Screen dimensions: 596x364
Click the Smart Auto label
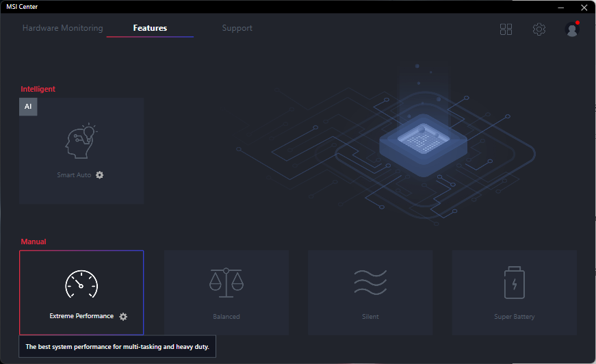(x=74, y=174)
